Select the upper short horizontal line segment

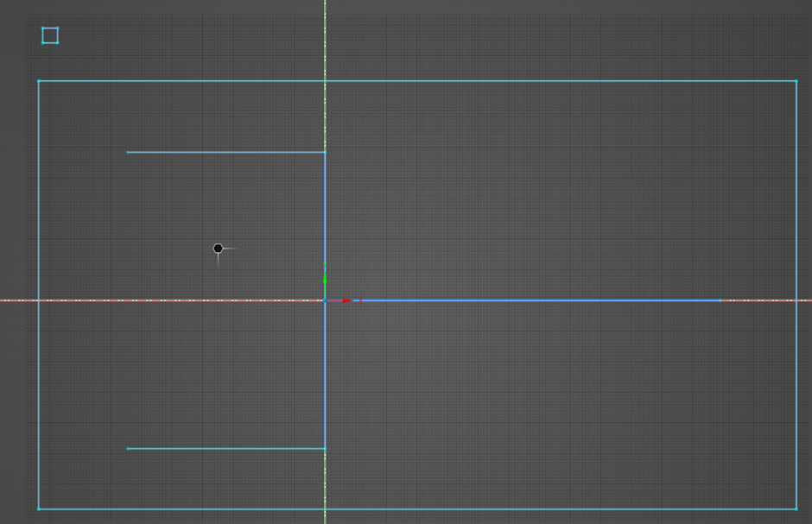225,152
